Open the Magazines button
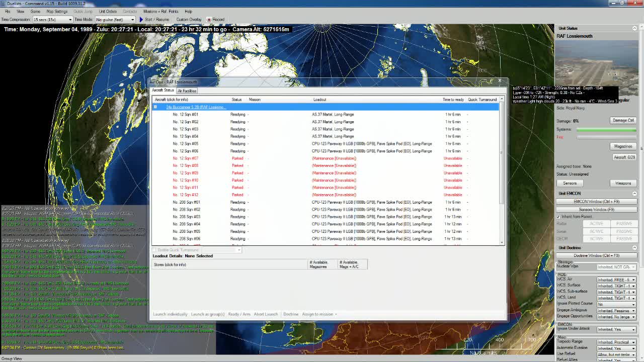The height and width of the screenshot is (362, 644). click(623, 146)
